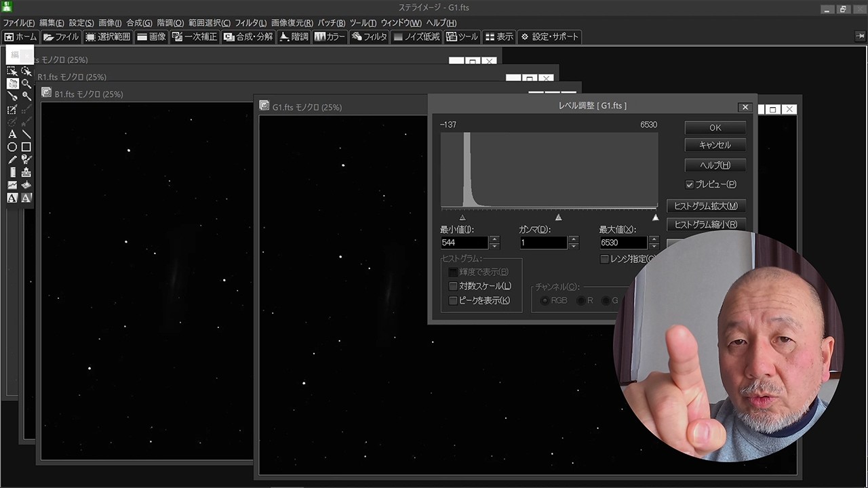Click the B1.fts window icon
This screenshot has width=868, height=488.
pos(47,93)
